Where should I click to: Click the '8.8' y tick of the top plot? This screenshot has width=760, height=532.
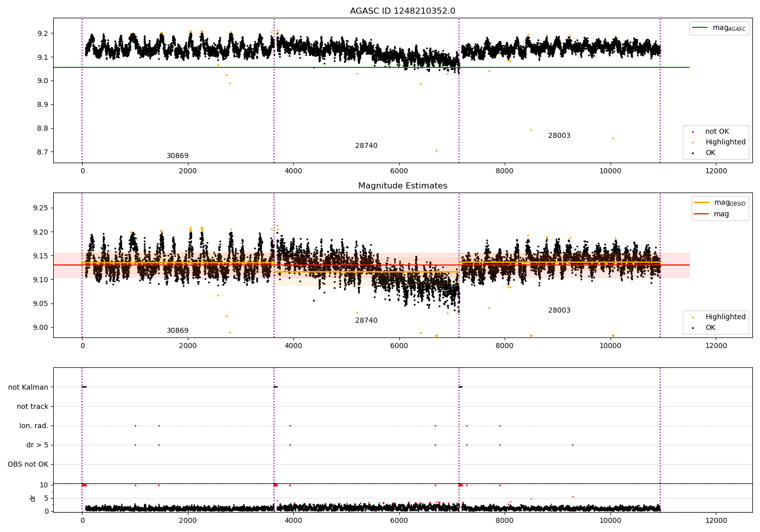point(43,129)
